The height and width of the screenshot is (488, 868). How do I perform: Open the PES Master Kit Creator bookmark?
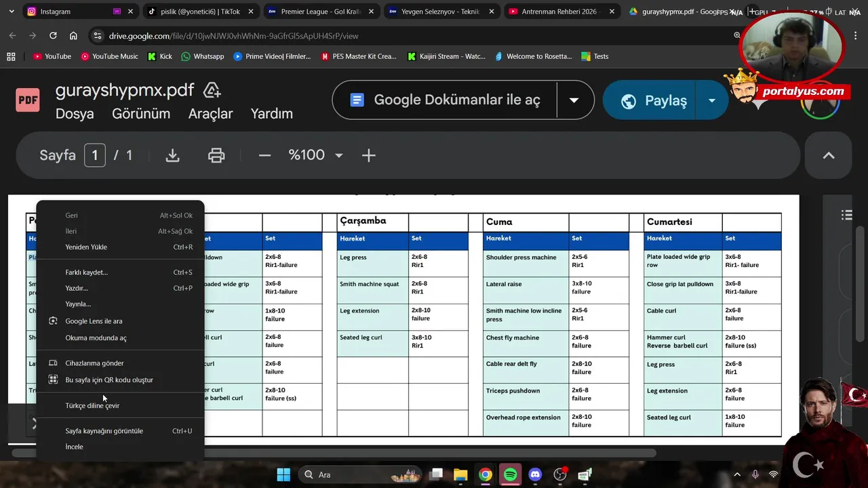coord(359,56)
